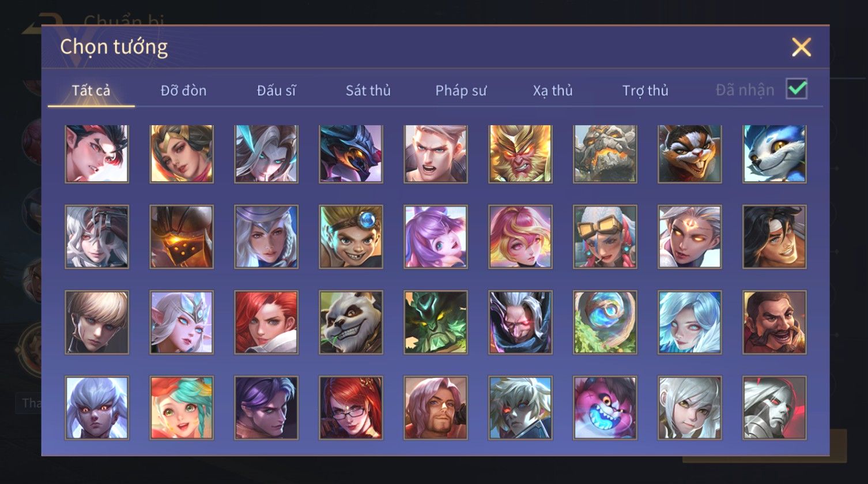Select the golden monkey king hero portrait
Viewport: 868px width, 484px height.
[x=520, y=154]
